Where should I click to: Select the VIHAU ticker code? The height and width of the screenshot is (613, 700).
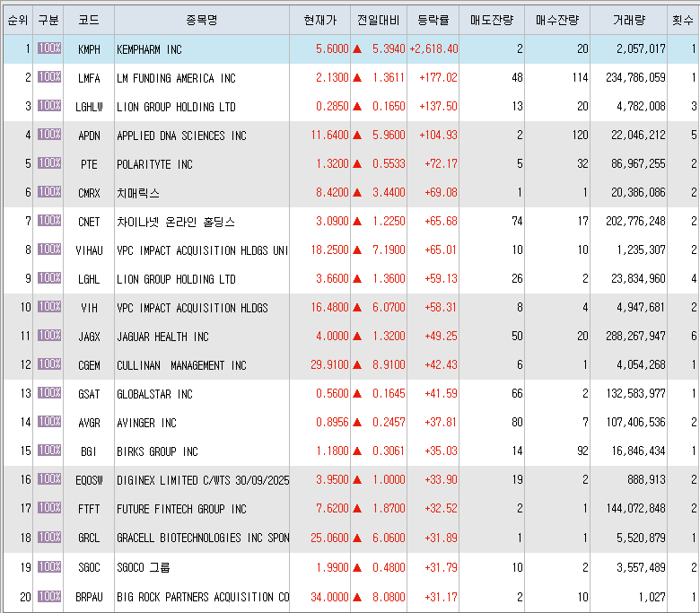(x=89, y=250)
